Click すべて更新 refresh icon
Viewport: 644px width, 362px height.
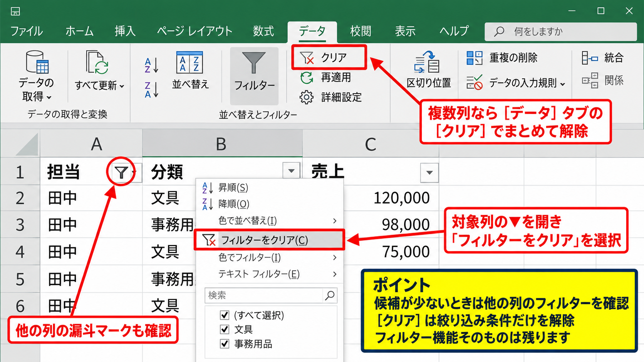point(97,62)
